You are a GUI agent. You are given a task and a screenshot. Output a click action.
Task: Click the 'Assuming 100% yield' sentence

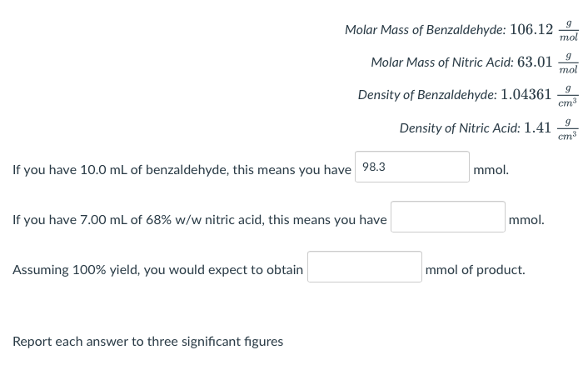(x=158, y=270)
